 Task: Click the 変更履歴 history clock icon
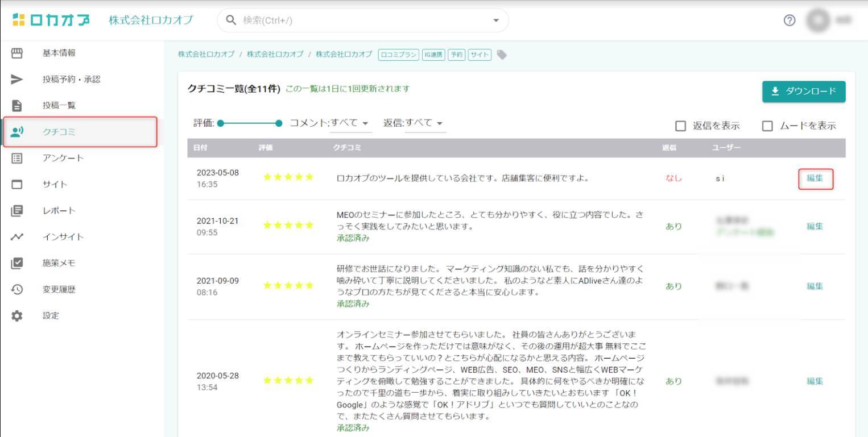17,289
